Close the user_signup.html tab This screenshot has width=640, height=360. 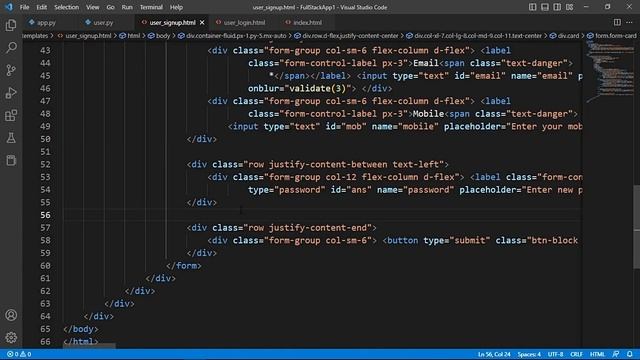[202, 22]
